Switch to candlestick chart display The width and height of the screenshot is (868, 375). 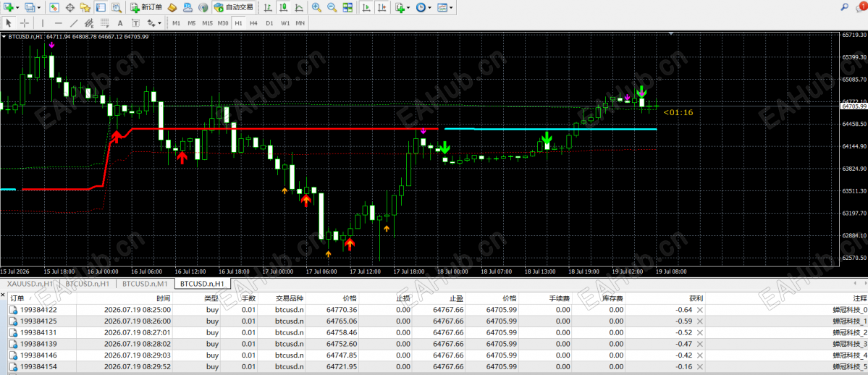pyautogui.click(x=284, y=8)
